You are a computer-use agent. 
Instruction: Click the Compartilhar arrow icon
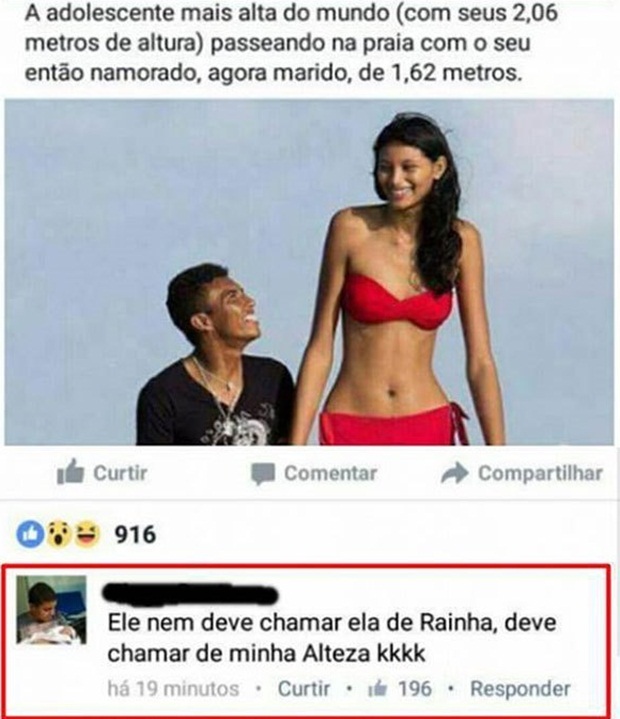pyautogui.click(x=454, y=473)
